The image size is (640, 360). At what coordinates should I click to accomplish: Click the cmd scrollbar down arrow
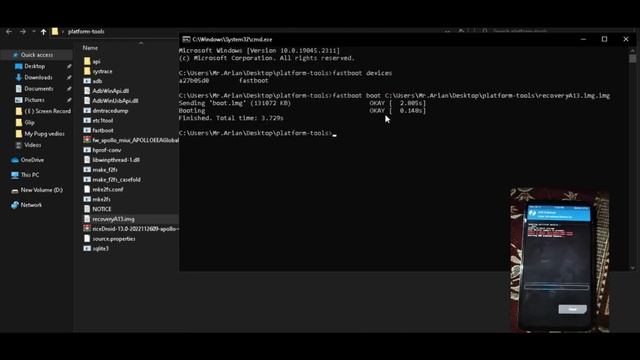click(x=633, y=268)
